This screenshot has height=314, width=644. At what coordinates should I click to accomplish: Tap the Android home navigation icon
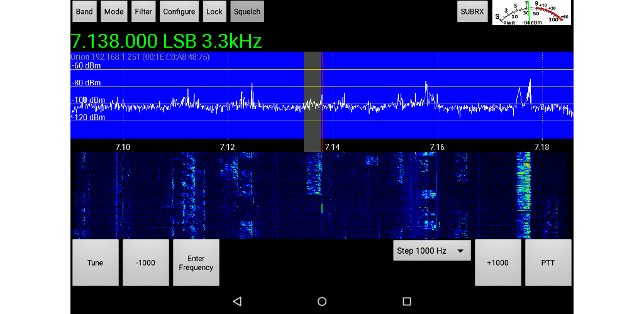pyautogui.click(x=322, y=301)
